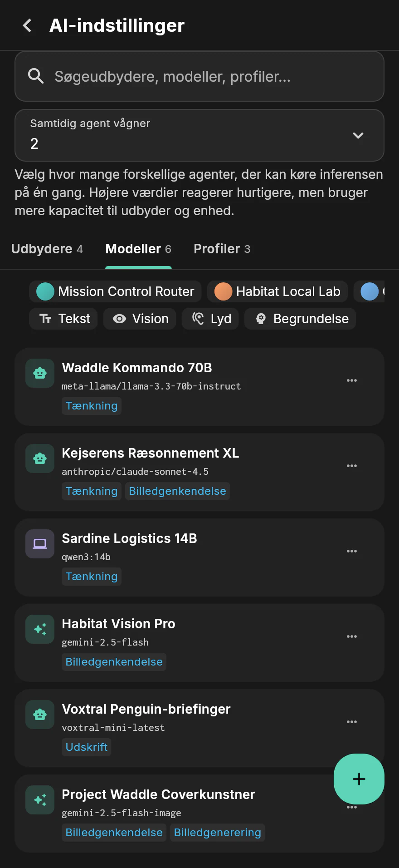The width and height of the screenshot is (399, 868).
Task: Go back with the header arrow icon
Action: point(28,25)
